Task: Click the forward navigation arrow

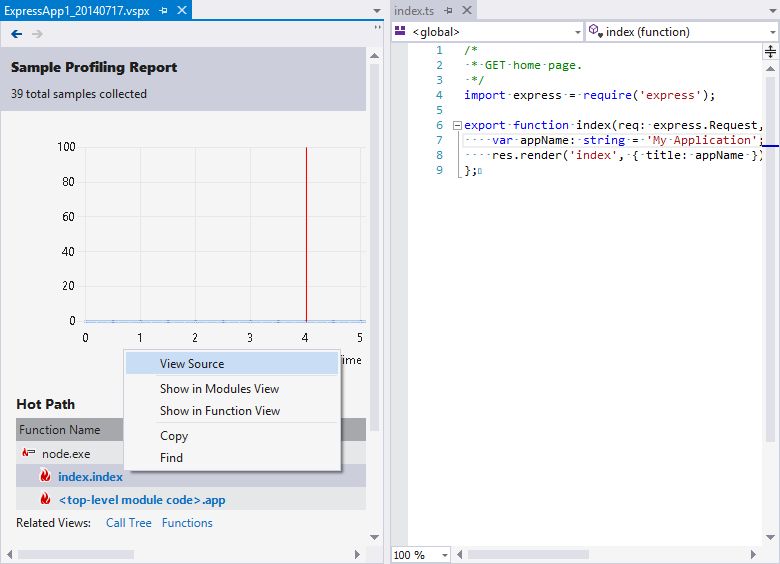Action: pos(37,34)
